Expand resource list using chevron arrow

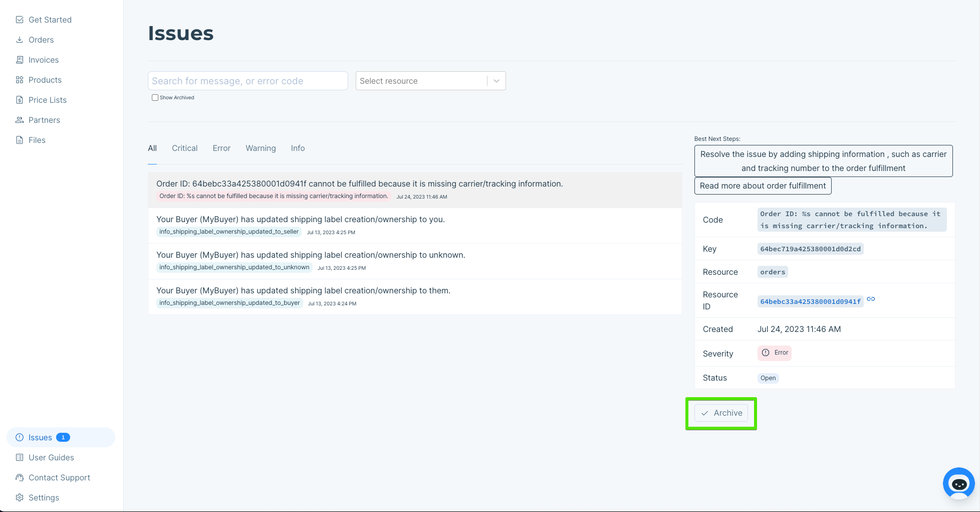click(x=496, y=81)
